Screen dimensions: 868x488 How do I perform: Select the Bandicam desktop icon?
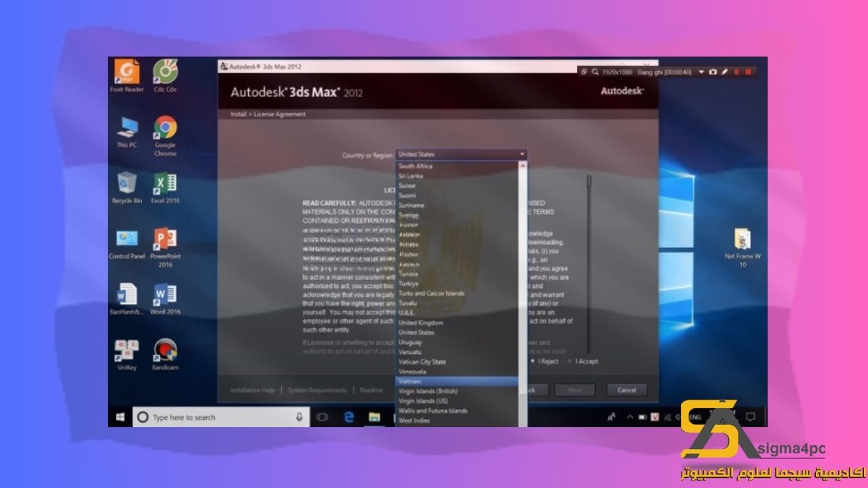pyautogui.click(x=165, y=354)
